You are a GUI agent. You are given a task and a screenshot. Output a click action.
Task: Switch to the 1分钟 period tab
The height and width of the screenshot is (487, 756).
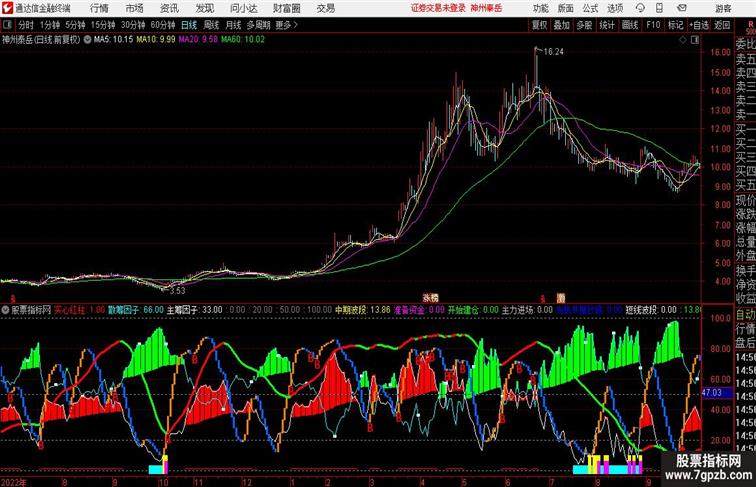[50, 25]
